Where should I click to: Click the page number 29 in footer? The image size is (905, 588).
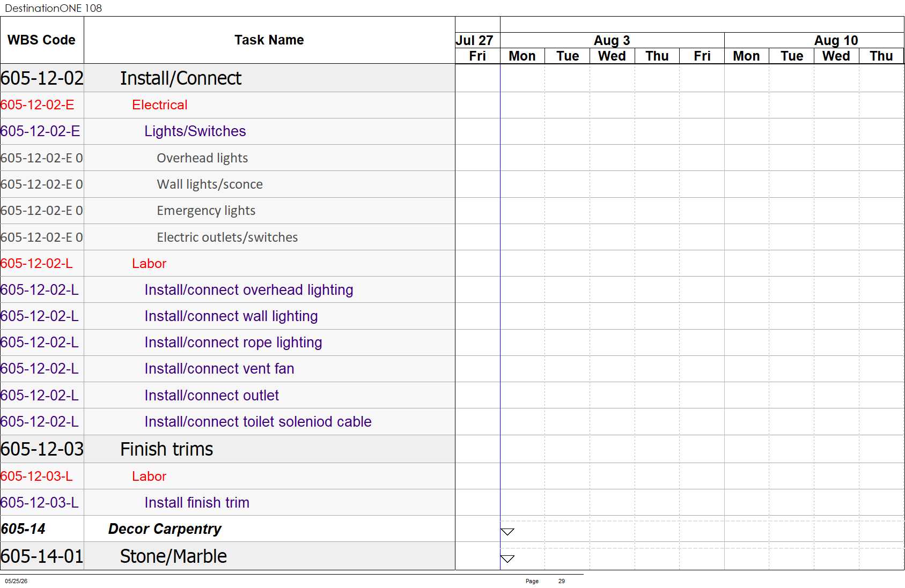pos(562,581)
